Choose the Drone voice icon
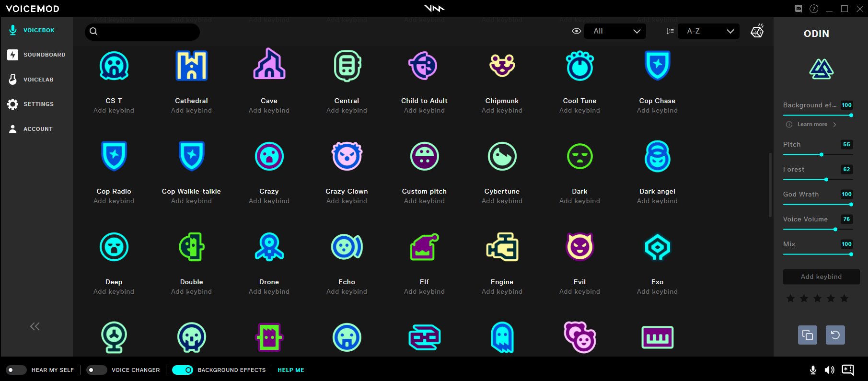Viewport: 868px width, 381px height. (269, 247)
